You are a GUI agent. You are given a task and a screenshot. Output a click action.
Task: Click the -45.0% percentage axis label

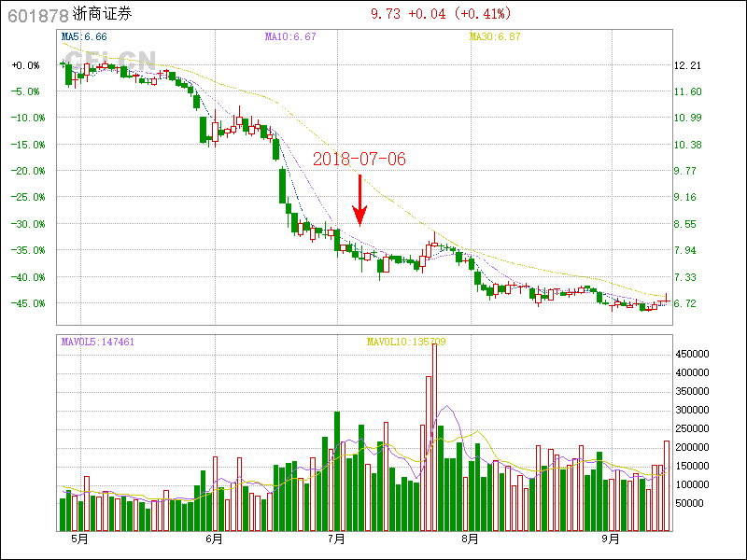click(26, 303)
